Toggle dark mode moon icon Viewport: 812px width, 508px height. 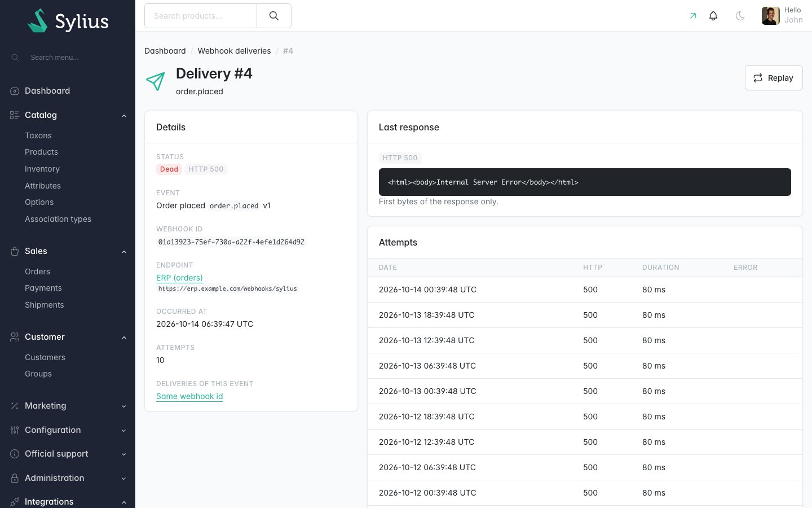click(x=740, y=16)
